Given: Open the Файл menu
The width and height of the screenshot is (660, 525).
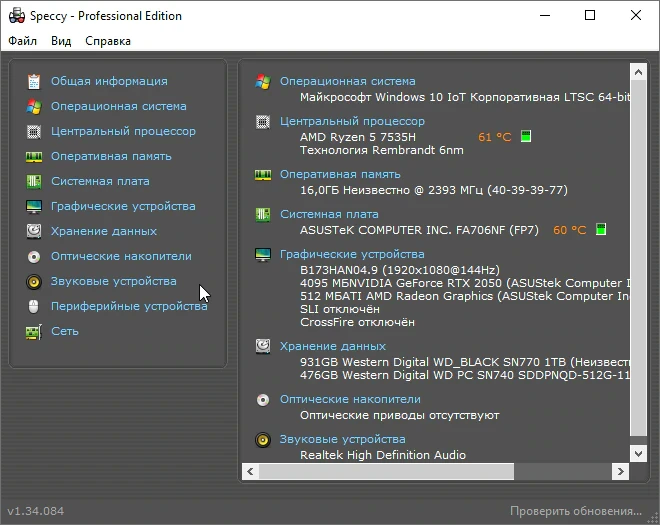Looking at the screenshot, I should tap(23, 41).
